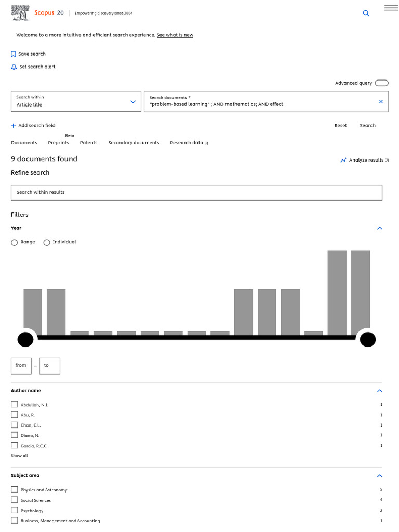Check the Abdullah, N.I. author checkbox
The height and width of the screenshot is (532, 399).
tap(15, 404)
